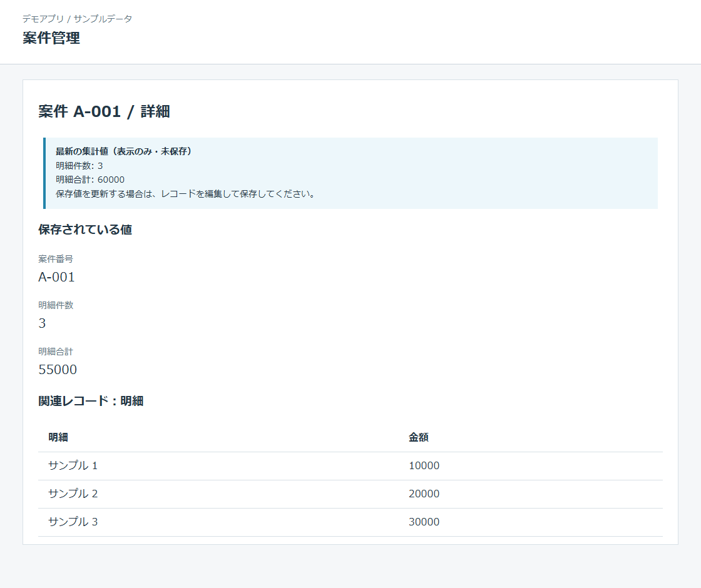Click the 保存されている値 section heading
This screenshot has height=588, width=701.
(x=85, y=230)
